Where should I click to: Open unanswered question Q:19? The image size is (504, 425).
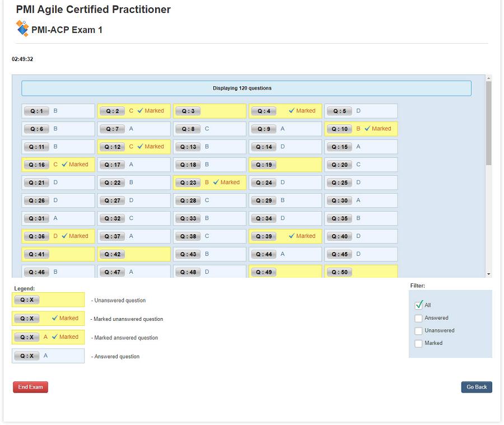point(263,165)
